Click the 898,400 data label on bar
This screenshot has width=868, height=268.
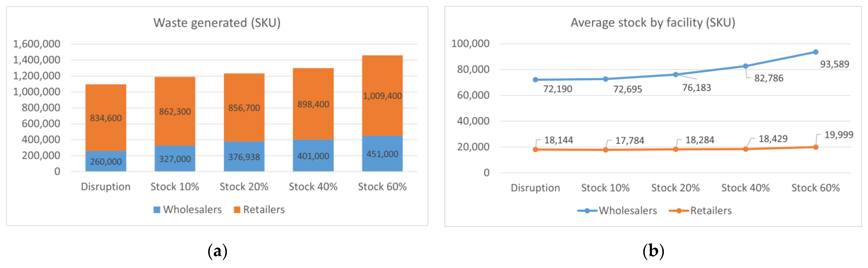coord(313,104)
